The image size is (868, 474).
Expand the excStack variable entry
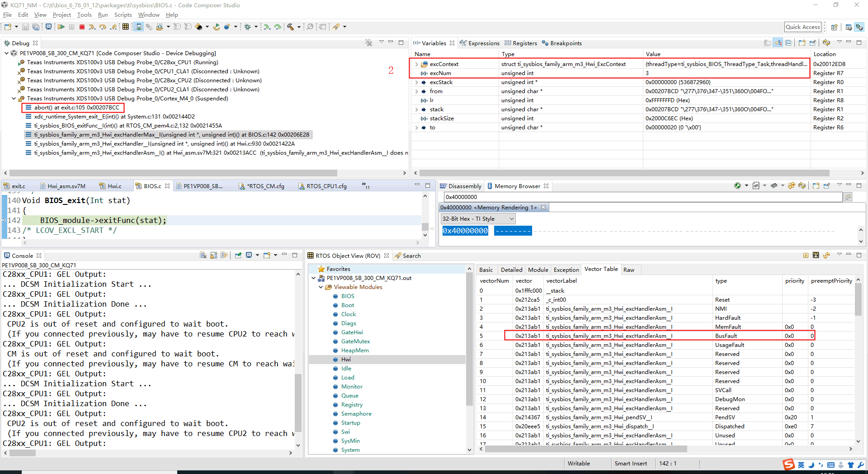coord(416,82)
